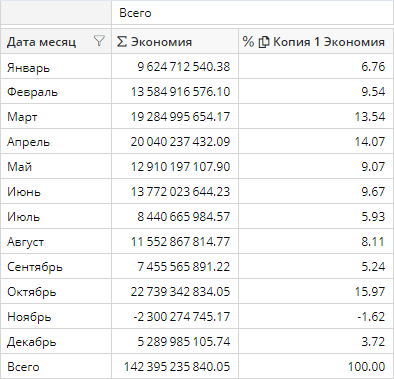Screen dimensions: 394x379
Task: Click the Март Экономия value 19 284 995 654.17
Action: click(180, 117)
